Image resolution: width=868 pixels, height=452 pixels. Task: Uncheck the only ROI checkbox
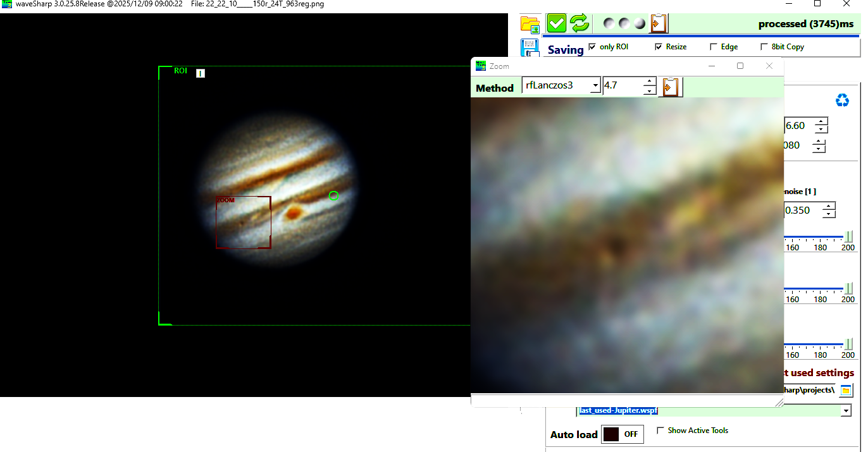[592, 47]
